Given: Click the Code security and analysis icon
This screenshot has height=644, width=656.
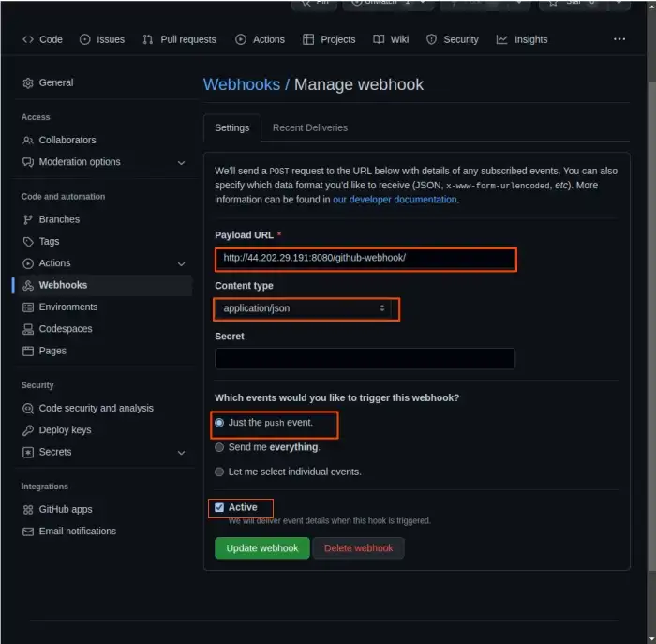Looking at the screenshot, I should point(28,408).
